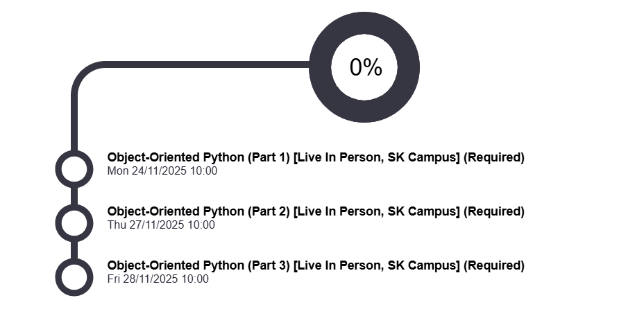Click the (Required) label on Part 3
The image size is (644, 316).
pyautogui.click(x=493, y=265)
